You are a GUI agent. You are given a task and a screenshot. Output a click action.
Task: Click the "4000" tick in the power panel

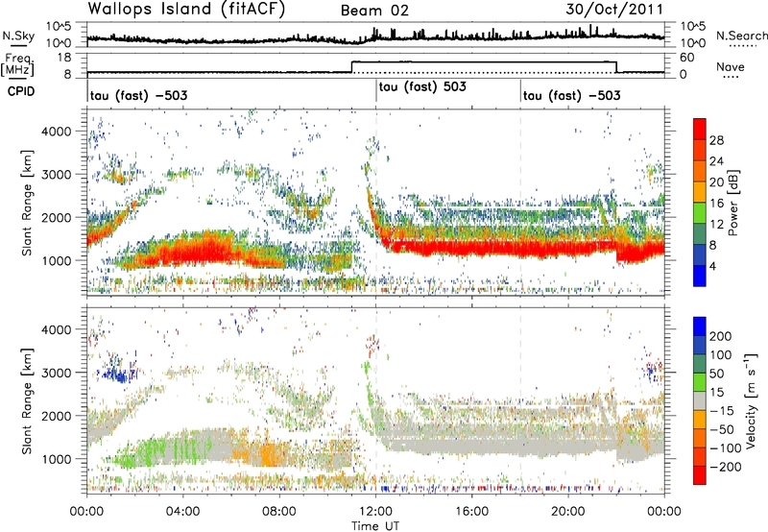point(56,132)
